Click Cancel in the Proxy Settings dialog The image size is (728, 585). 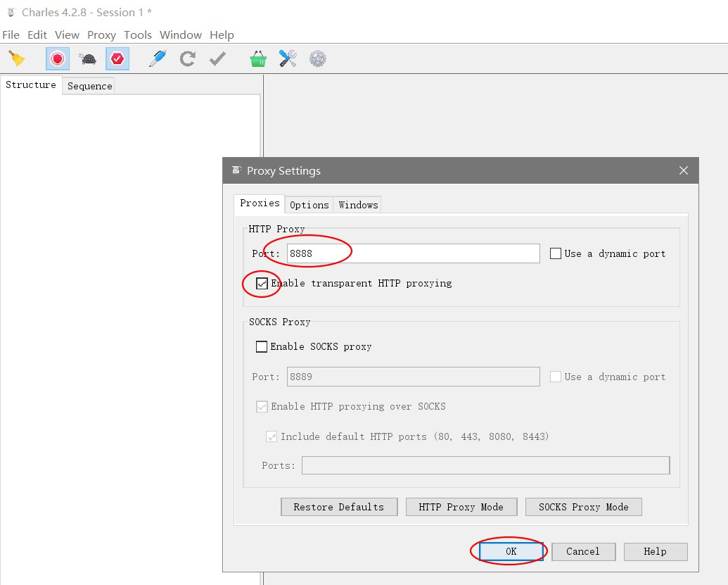pyautogui.click(x=583, y=551)
